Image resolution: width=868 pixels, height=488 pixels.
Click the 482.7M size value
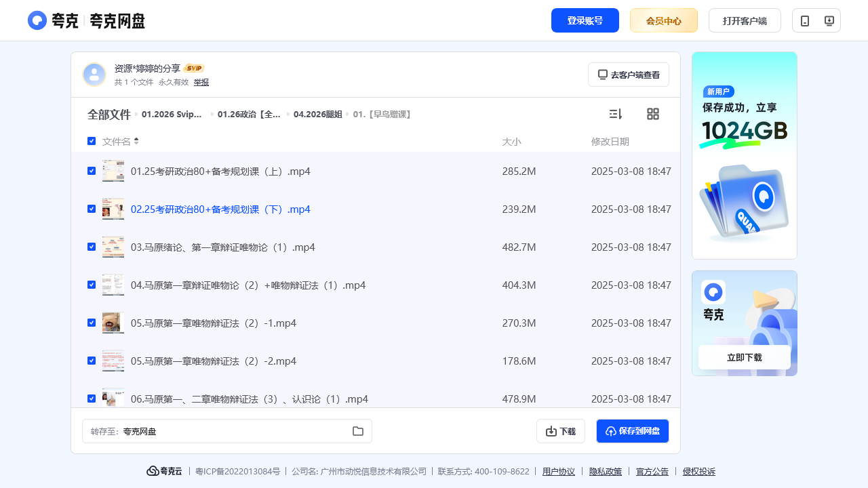(x=519, y=247)
